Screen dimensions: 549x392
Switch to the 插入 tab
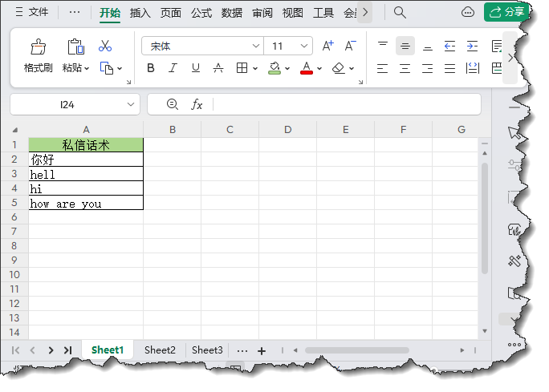[140, 13]
